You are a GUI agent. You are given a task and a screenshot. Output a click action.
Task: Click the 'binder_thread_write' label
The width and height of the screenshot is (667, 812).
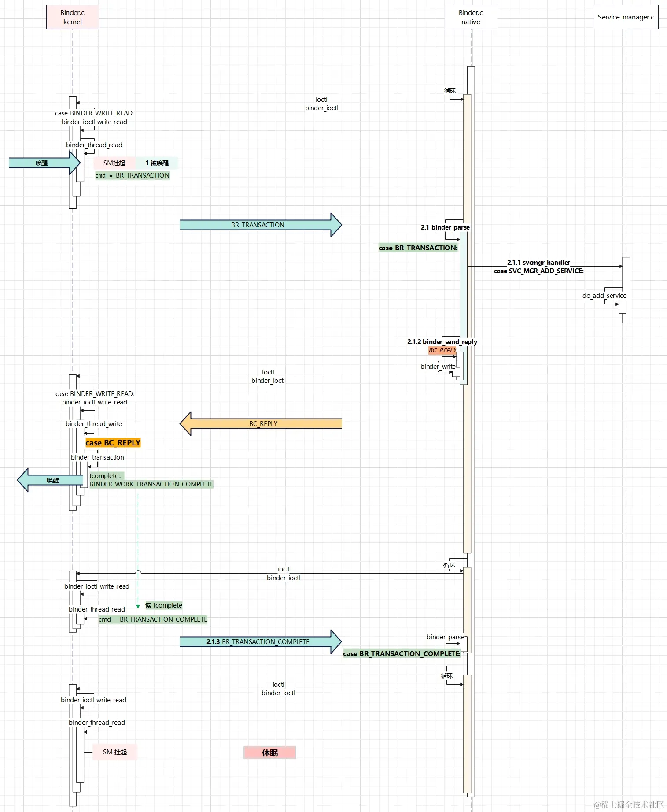(94, 424)
